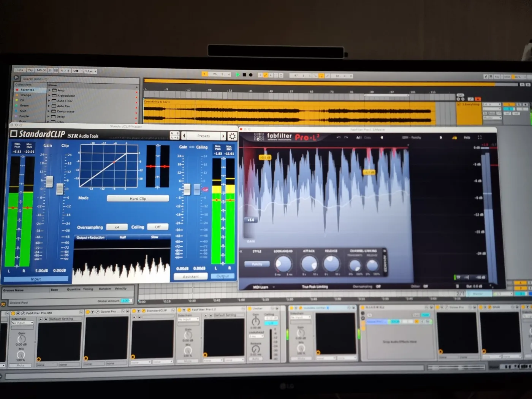Click the Tap tempo button
532x399 pixels.
click(30, 70)
